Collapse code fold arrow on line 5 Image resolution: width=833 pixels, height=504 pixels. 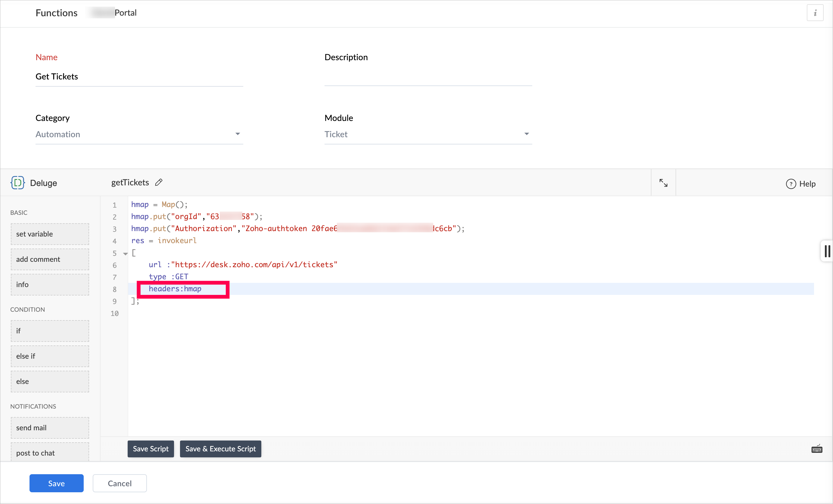(126, 254)
